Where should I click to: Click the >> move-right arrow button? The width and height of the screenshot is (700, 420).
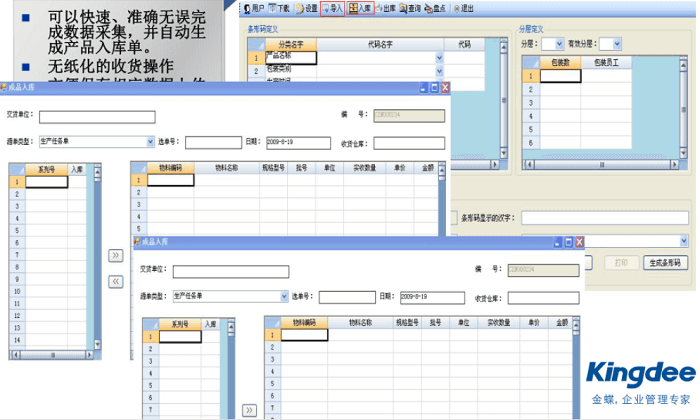[x=115, y=256]
